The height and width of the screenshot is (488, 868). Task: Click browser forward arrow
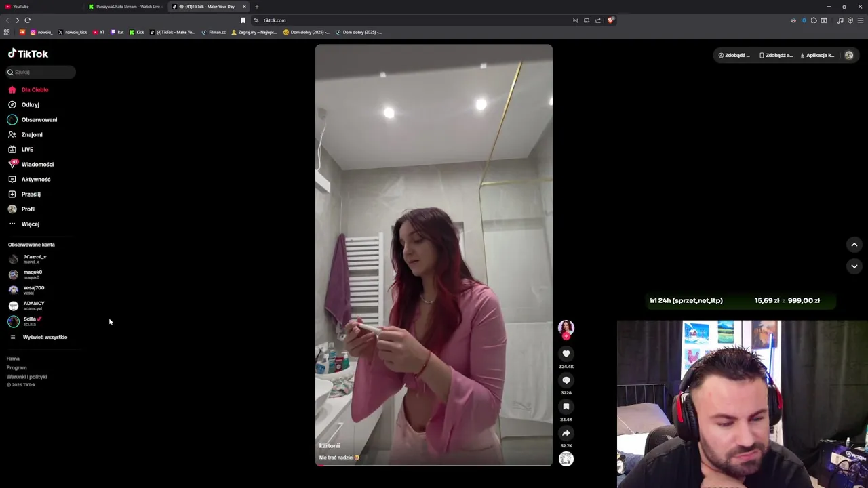click(x=18, y=20)
